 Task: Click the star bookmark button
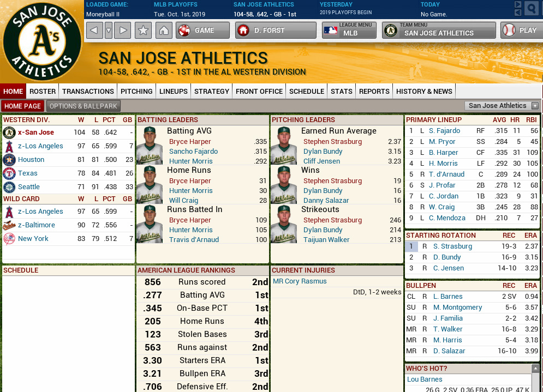tap(143, 31)
